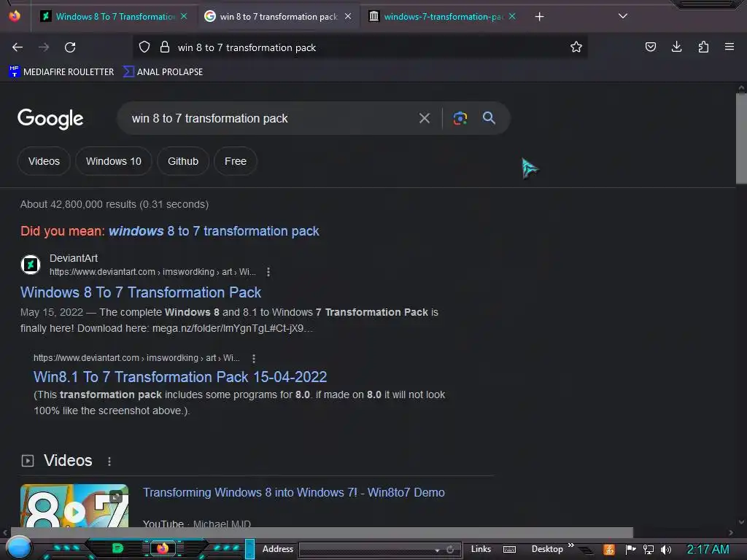Open the network status tray icon

tap(649, 550)
